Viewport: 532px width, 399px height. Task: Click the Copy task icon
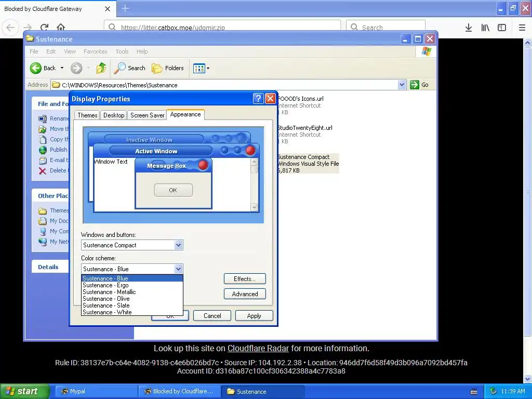pos(43,139)
